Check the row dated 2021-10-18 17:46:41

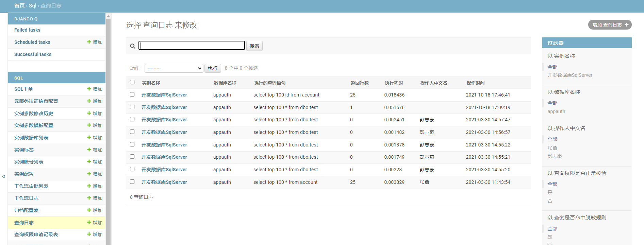click(132, 94)
